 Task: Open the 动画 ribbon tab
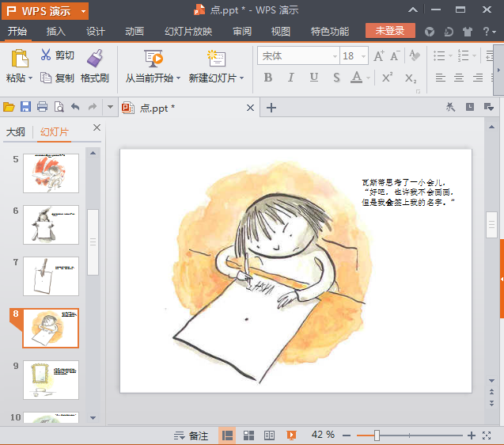click(x=135, y=31)
